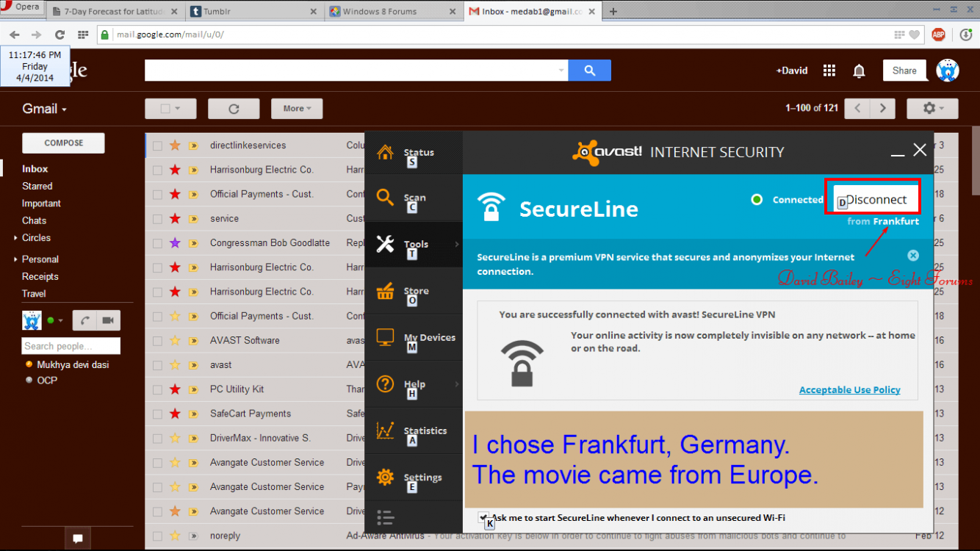
Task: Open the avast Tools menu
Action: (414, 244)
